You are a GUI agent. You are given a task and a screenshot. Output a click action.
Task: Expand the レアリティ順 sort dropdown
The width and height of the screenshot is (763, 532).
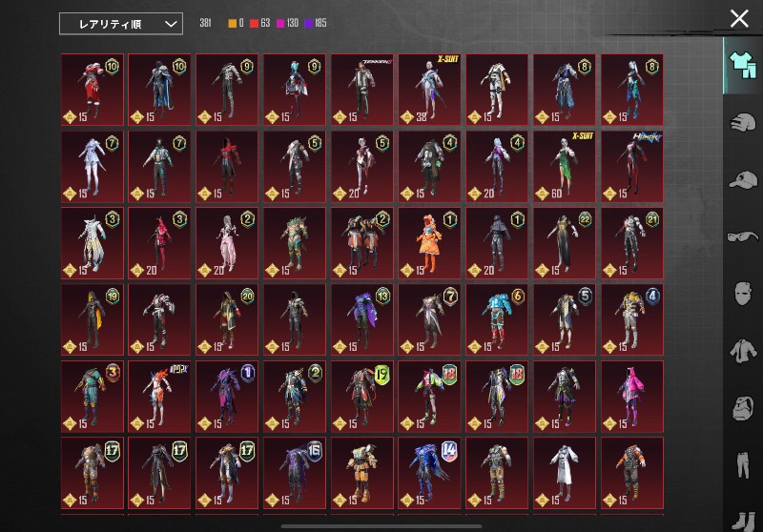(121, 24)
